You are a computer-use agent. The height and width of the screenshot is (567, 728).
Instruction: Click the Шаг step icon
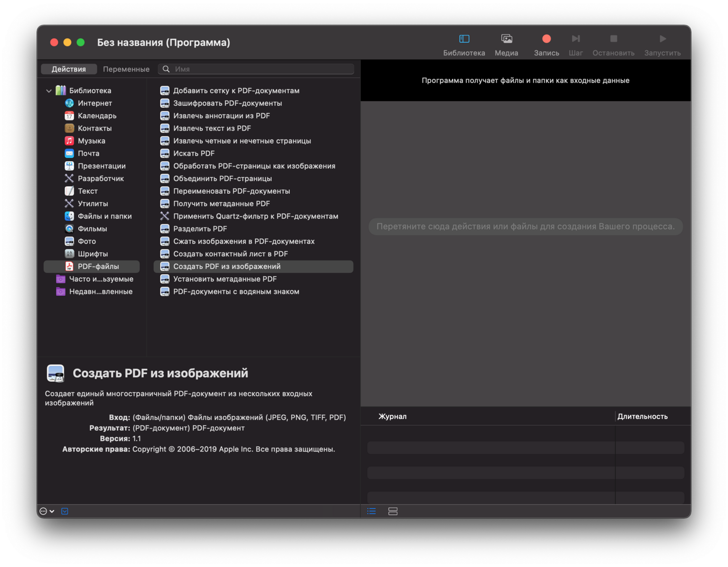[576, 39]
